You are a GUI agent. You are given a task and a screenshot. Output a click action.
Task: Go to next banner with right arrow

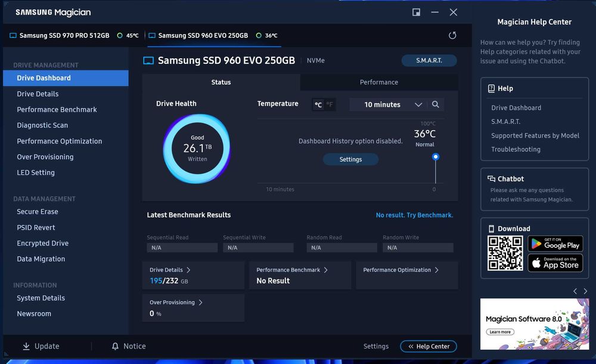585,291
